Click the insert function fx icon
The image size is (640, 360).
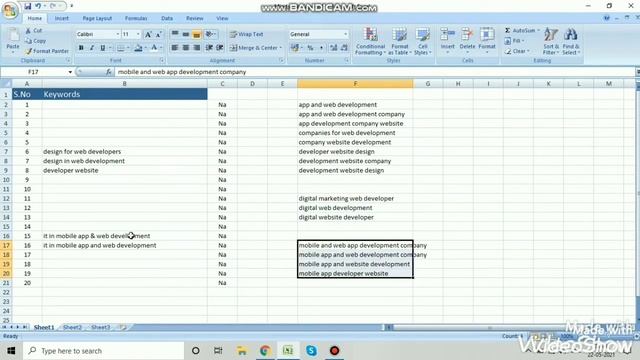(x=109, y=72)
